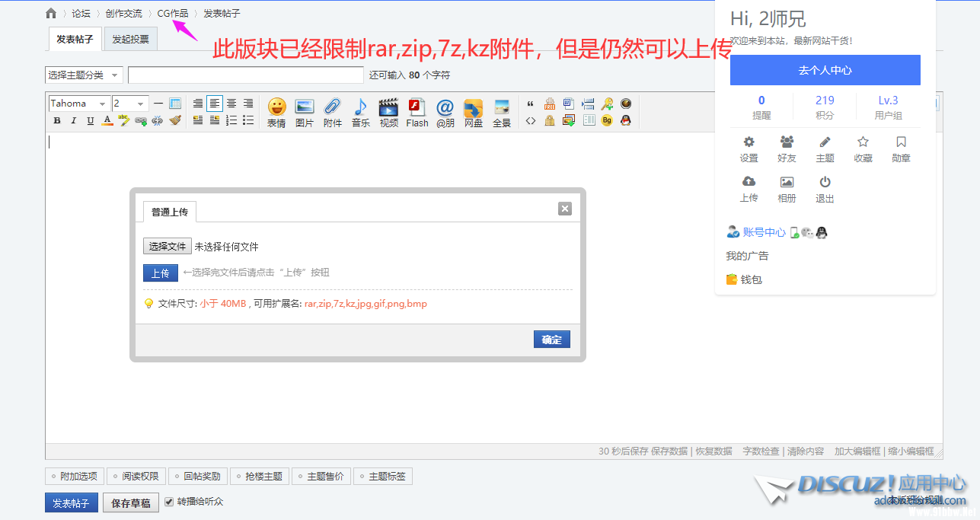
Task: Open the 网盘 cloud disk tool
Action: [x=473, y=111]
